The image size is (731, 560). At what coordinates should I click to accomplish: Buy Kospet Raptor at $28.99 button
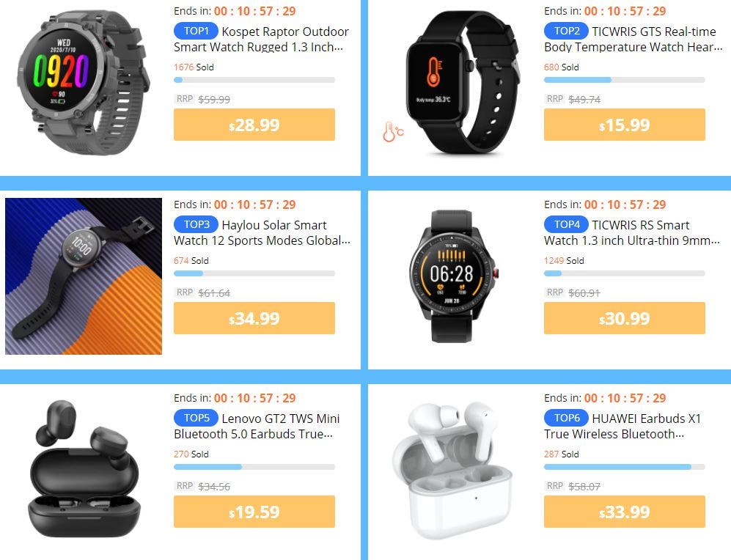click(254, 125)
